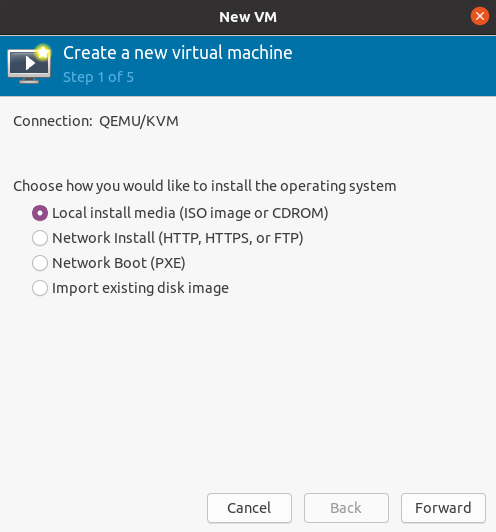Click the 'New VM' window title
496x532 pixels.
[248, 17]
